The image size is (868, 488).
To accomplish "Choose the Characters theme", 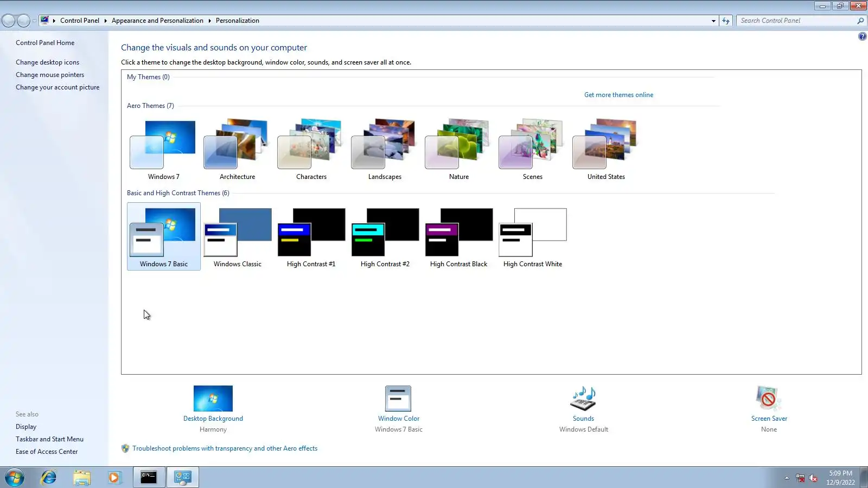I will coord(311,149).
